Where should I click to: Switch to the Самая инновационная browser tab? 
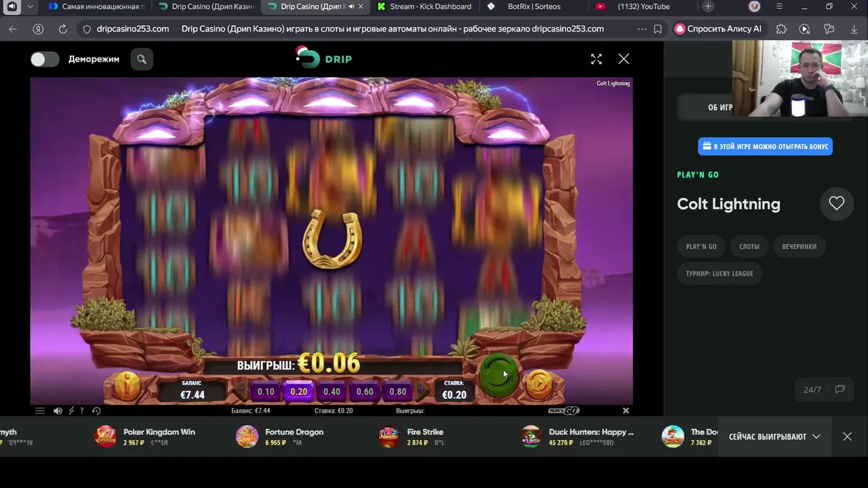click(96, 7)
